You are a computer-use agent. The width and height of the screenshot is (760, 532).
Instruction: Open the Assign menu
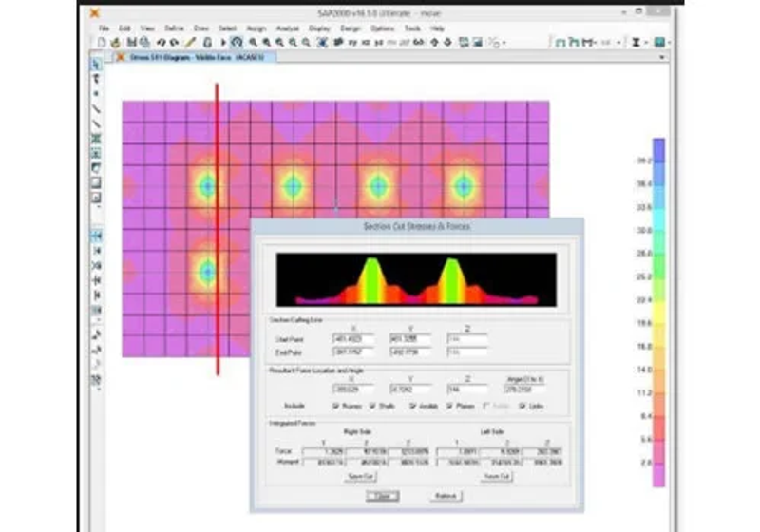(256, 28)
